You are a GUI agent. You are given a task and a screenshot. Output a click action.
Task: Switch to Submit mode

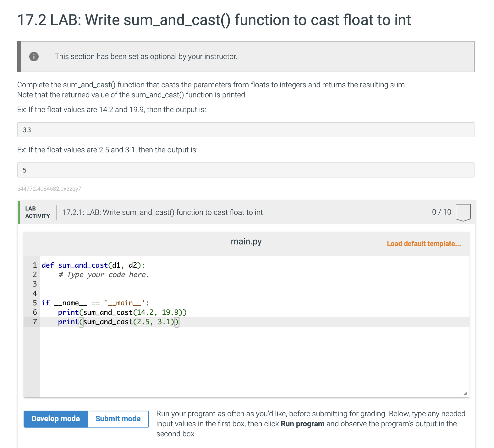pyautogui.click(x=118, y=419)
